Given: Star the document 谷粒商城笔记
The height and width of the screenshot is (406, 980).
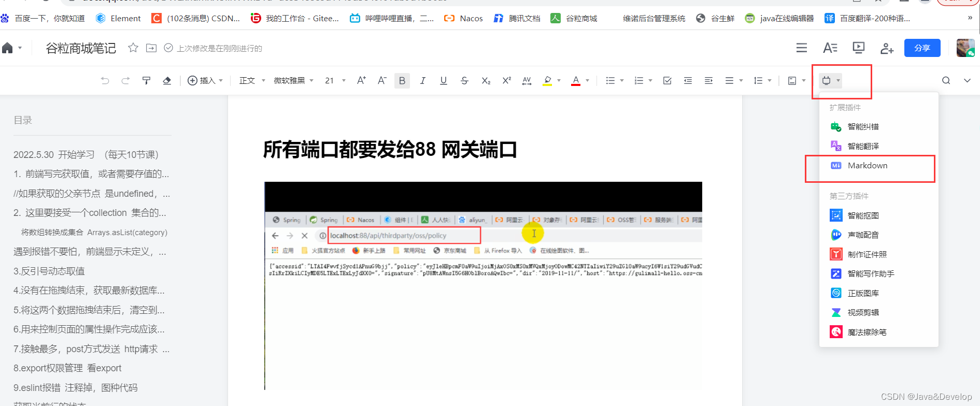Looking at the screenshot, I should [133, 48].
